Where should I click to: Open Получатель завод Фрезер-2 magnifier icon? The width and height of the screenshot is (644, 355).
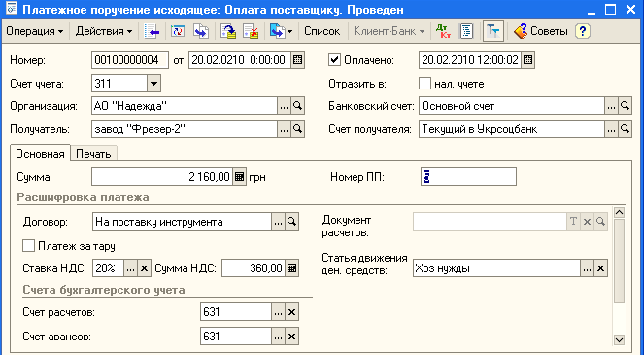[x=298, y=129]
